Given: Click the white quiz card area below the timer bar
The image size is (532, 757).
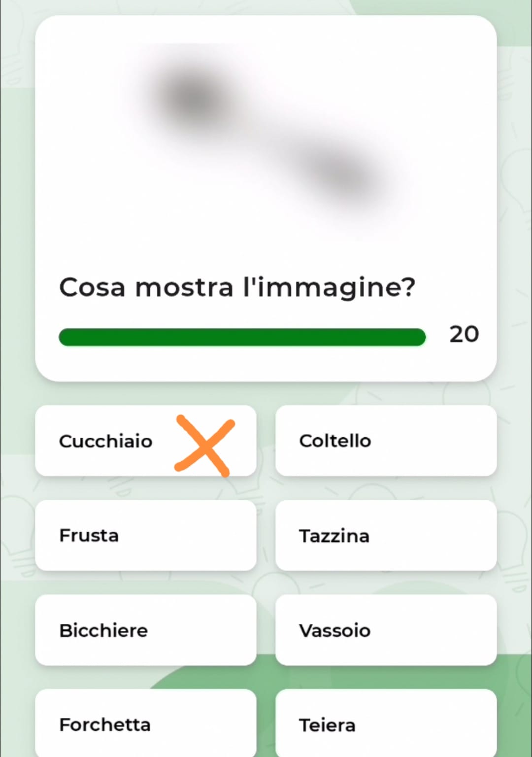Looking at the screenshot, I should click(266, 364).
